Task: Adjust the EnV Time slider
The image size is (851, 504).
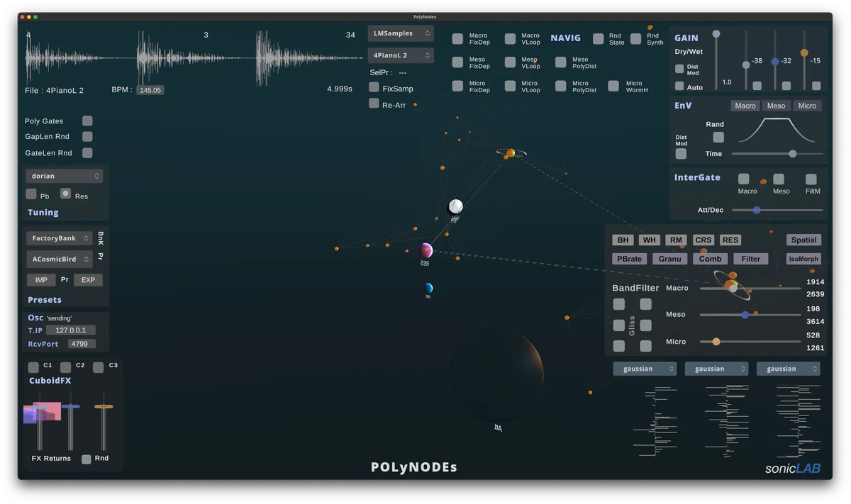Action: click(x=777, y=154)
